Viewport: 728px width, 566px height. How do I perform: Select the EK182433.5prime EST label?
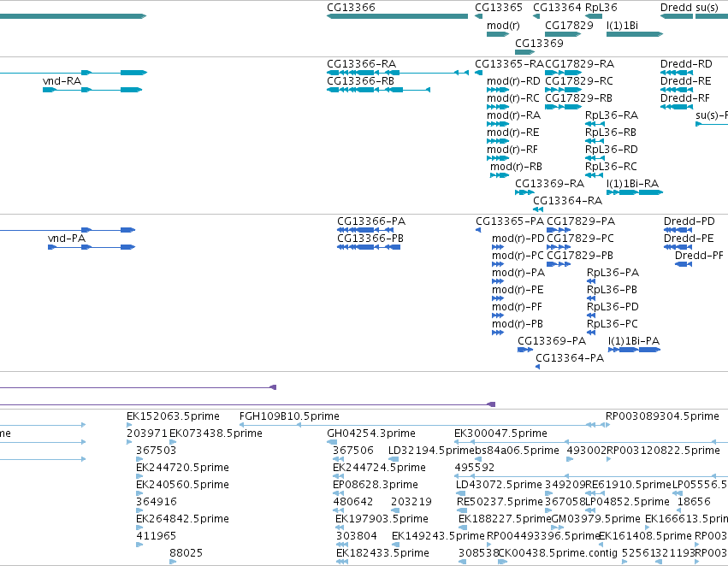coord(382,553)
